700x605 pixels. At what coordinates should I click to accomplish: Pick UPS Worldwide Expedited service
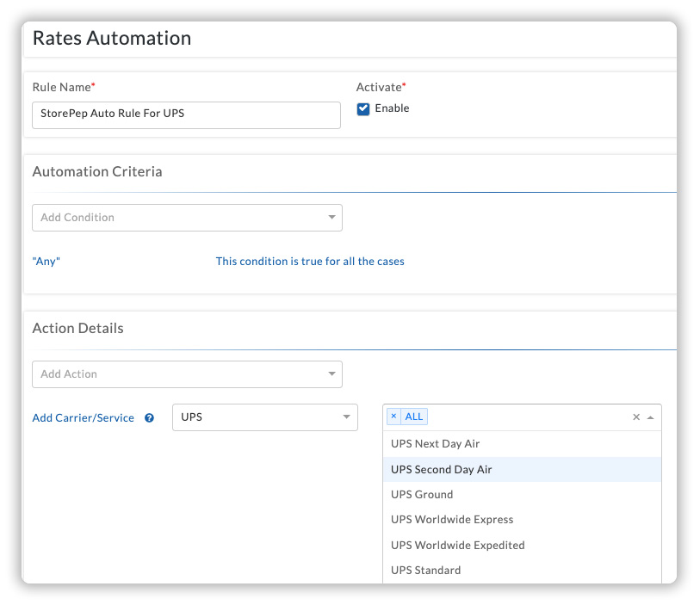point(522,546)
